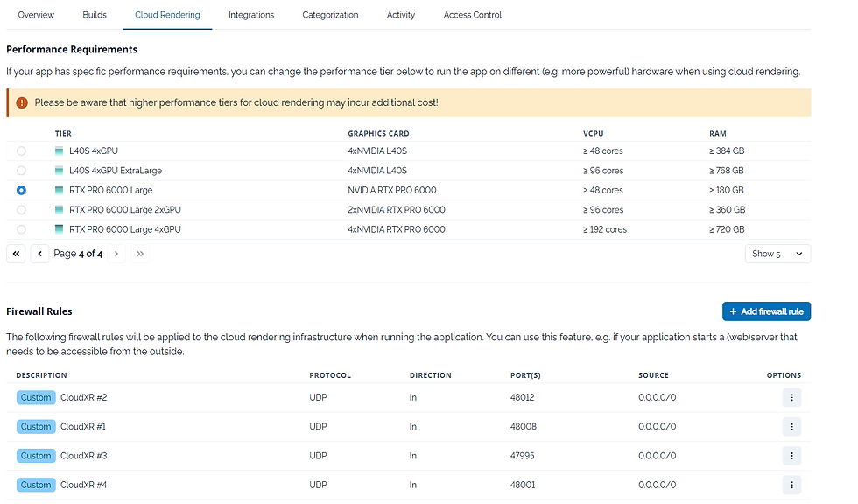Jump to first page with double-chevron icon
Viewport: 858px width, 504px height.
16,253
